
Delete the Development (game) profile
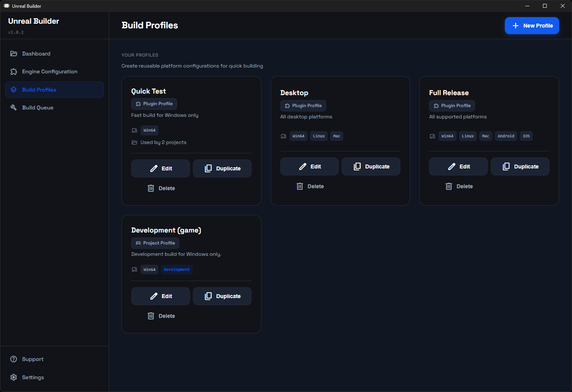[161, 316]
